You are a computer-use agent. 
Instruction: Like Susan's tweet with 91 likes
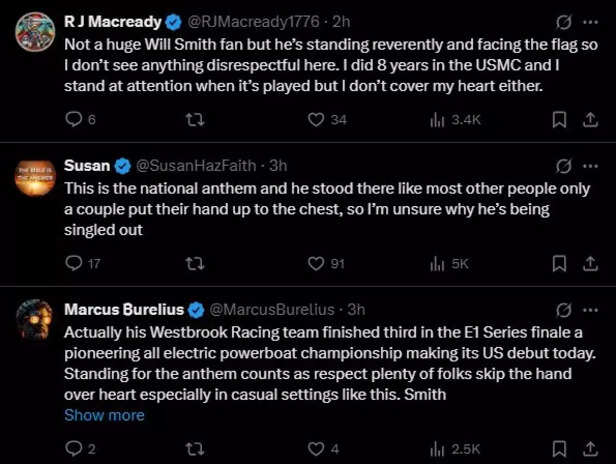click(x=316, y=264)
